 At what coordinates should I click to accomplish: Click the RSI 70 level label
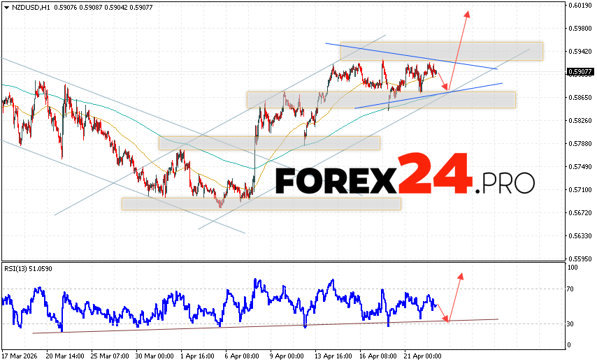[x=572, y=289]
